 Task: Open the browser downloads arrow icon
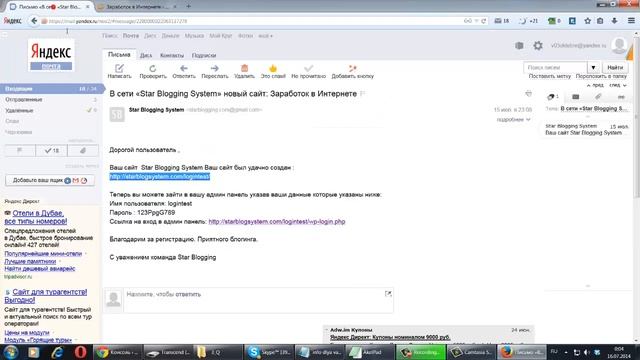click(x=614, y=21)
